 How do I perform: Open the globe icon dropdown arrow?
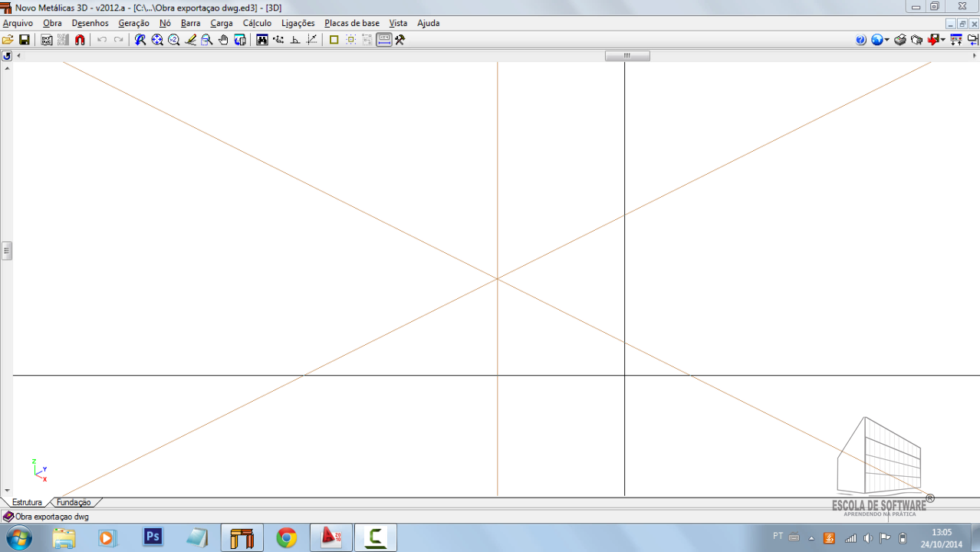click(x=887, y=40)
